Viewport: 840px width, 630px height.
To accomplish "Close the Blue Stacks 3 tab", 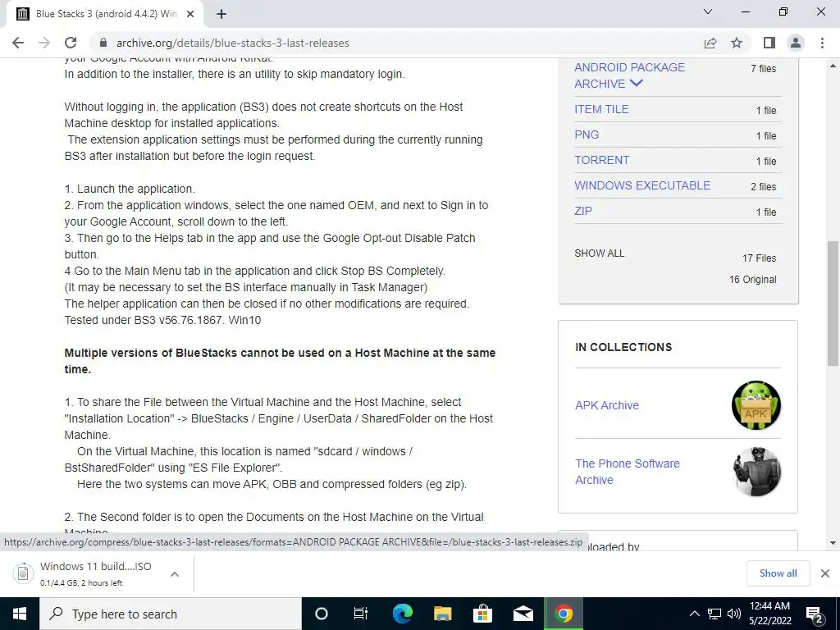I will pos(190,15).
